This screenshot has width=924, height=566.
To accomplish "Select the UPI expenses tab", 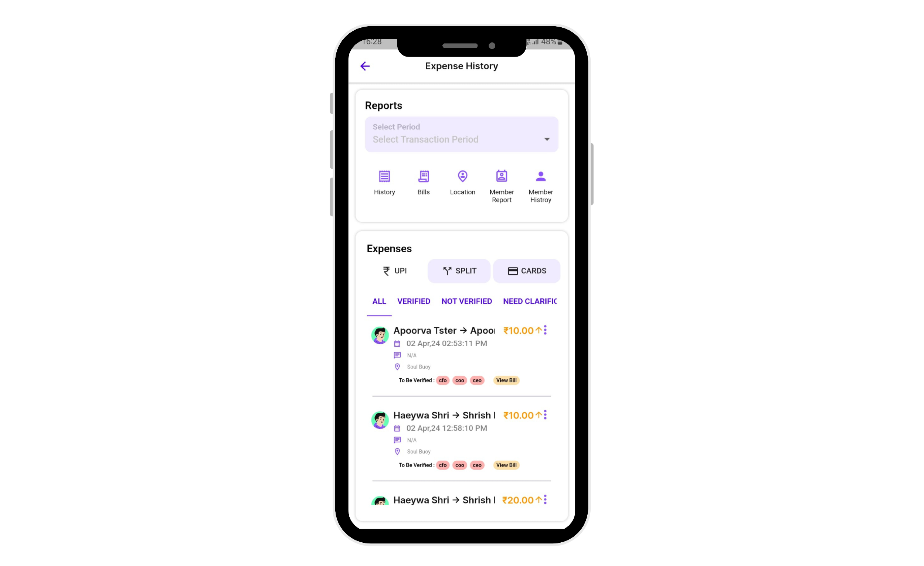I will [x=394, y=271].
